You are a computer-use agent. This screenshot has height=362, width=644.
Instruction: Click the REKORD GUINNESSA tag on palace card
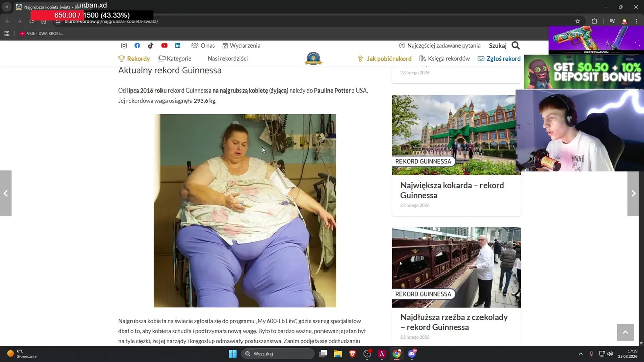point(423,161)
